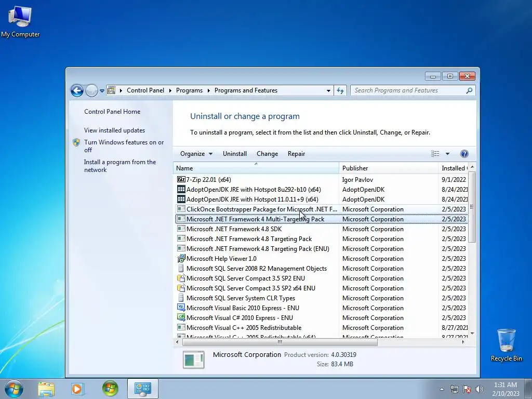Open the recent pages dropdown arrow
The image size is (532, 399).
click(102, 90)
